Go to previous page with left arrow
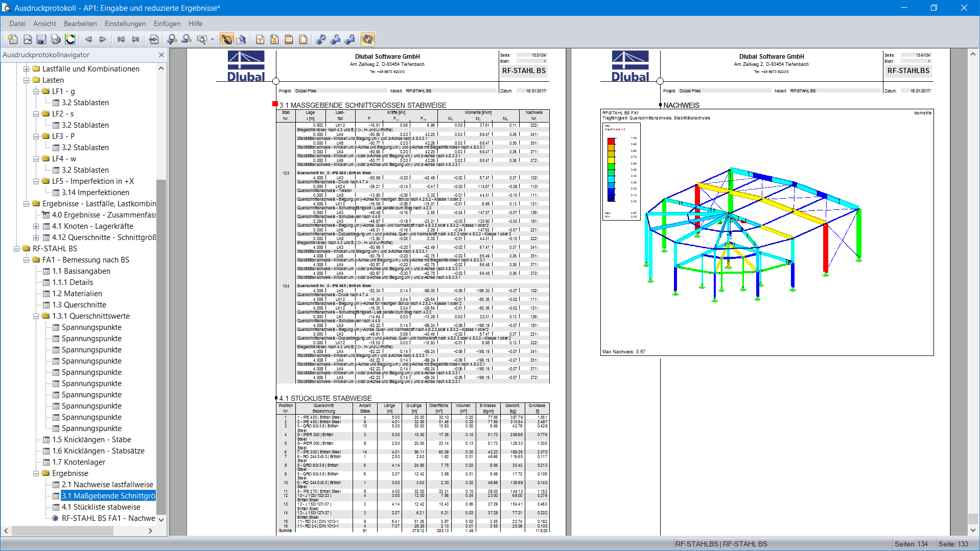The image size is (980, 551). tap(88, 39)
